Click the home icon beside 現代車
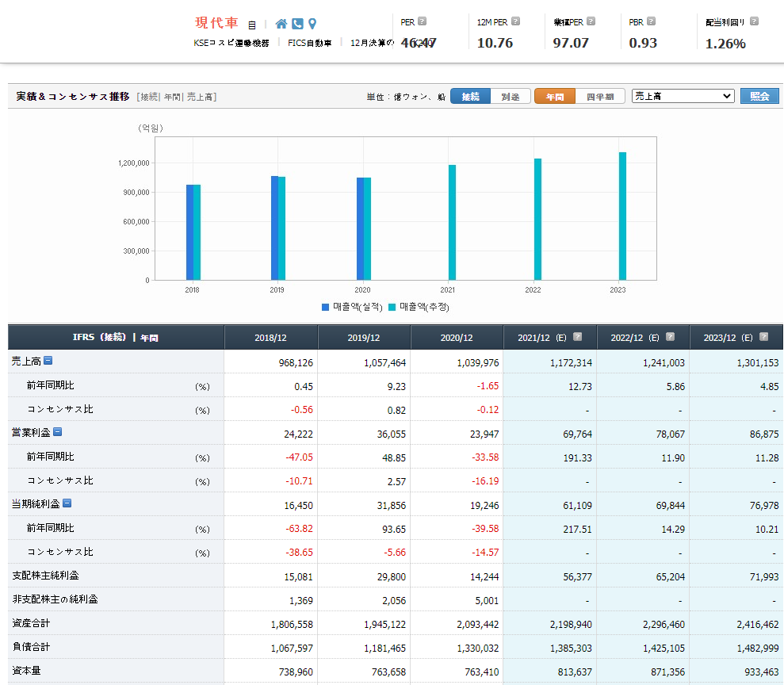The width and height of the screenshot is (784, 685). [x=281, y=24]
